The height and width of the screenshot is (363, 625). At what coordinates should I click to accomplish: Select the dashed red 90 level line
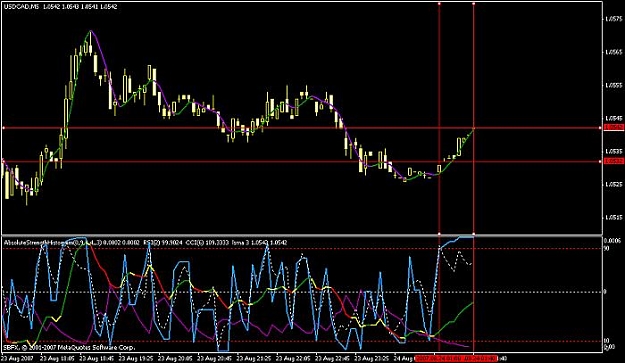coord(302,249)
